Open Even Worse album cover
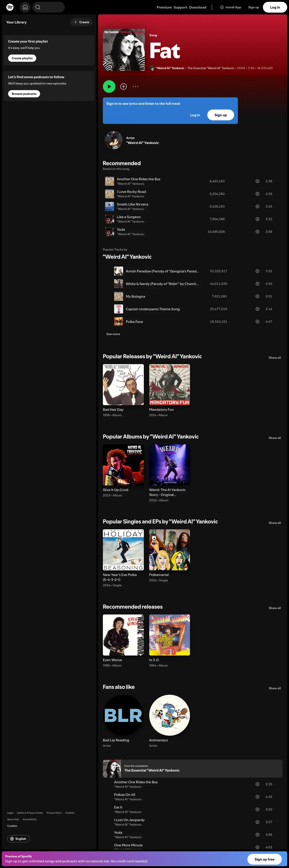 pyautogui.click(x=123, y=635)
